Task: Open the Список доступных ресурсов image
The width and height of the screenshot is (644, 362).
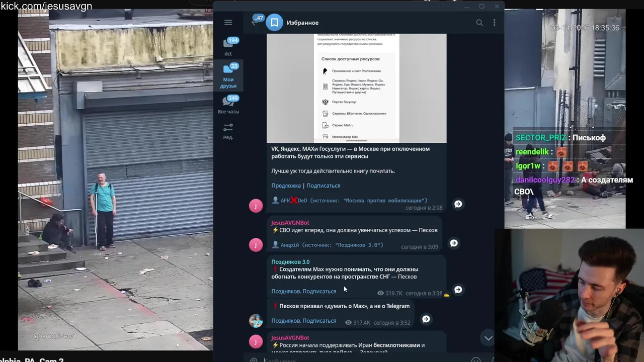Action: coord(356,88)
